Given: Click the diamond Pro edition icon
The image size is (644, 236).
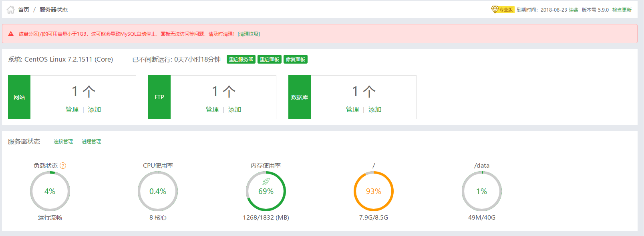Looking at the screenshot, I should [x=495, y=9].
